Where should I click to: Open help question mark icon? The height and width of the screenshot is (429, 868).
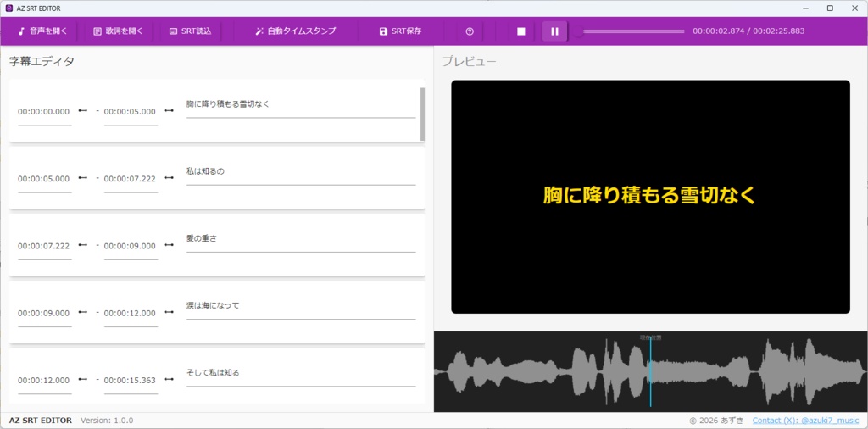tap(470, 31)
